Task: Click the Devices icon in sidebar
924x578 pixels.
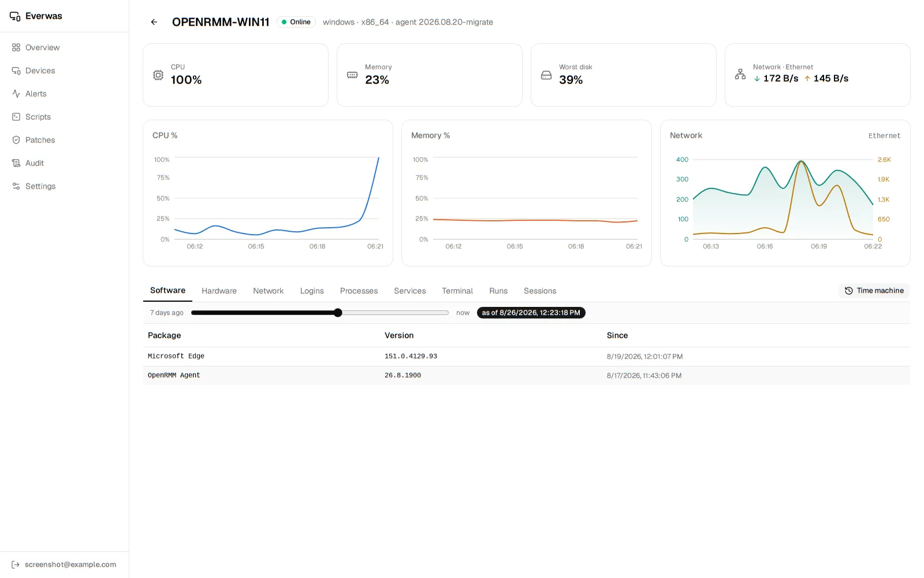Action: point(16,71)
